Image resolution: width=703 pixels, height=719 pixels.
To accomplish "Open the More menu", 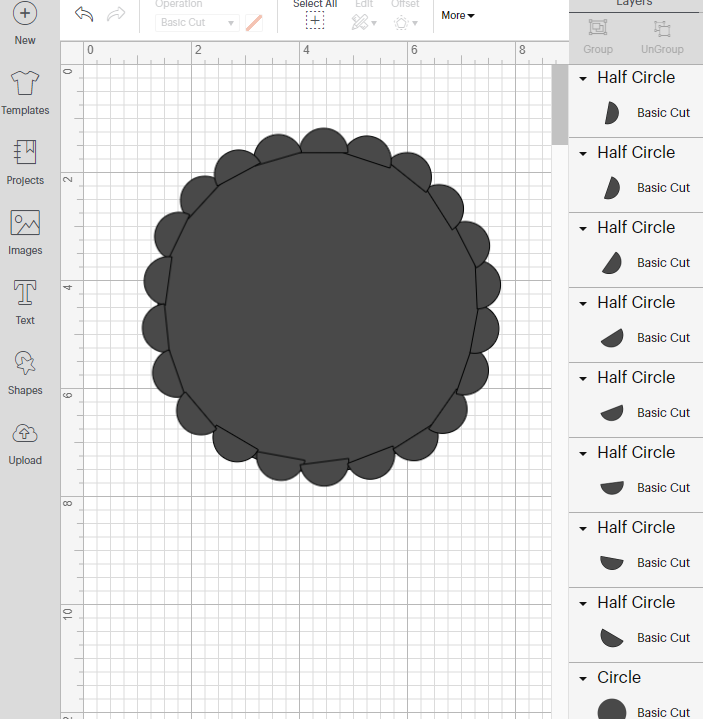I will click(x=458, y=15).
